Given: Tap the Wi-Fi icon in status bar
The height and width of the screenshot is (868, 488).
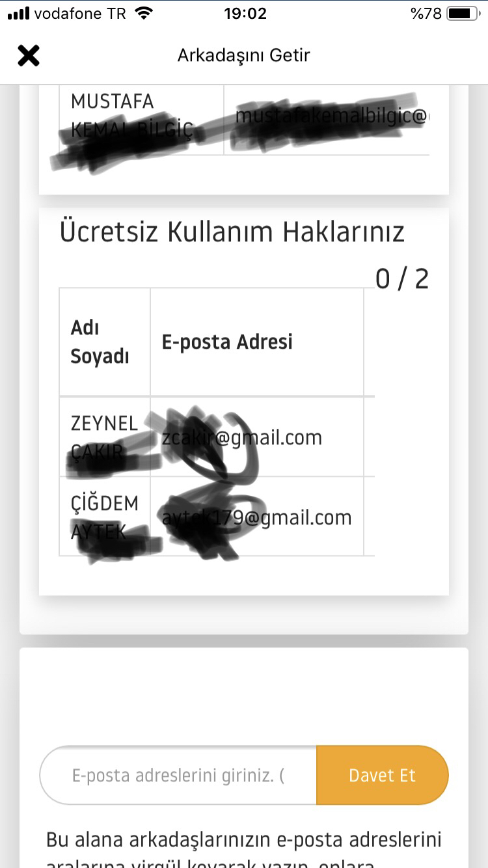Looking at the screenshot, I should pyautogui.click(x=144, y=13).
